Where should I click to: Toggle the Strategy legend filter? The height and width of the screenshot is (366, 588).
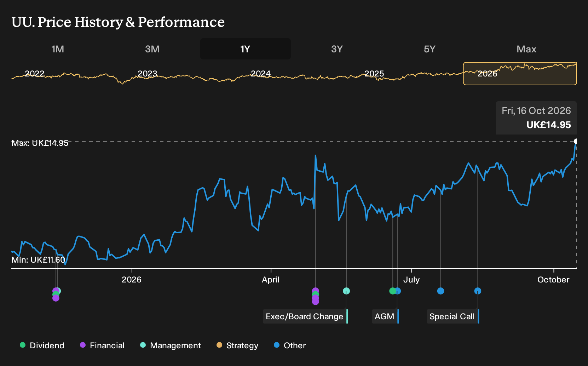pyautogui.click(x=237, y=345)
